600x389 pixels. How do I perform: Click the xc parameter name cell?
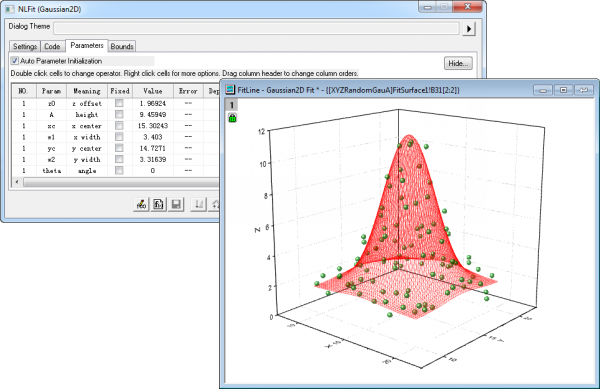51,125
